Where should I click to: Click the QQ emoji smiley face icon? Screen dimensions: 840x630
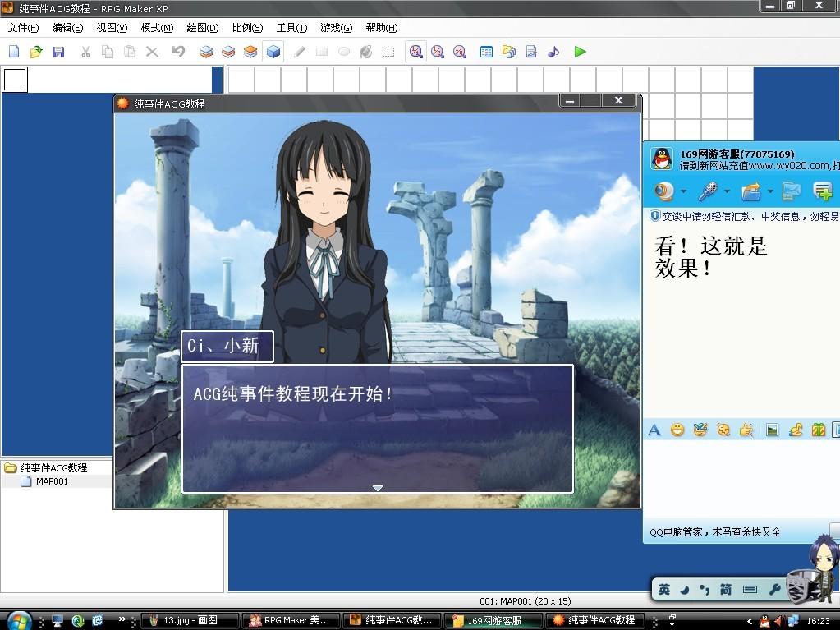677,430
